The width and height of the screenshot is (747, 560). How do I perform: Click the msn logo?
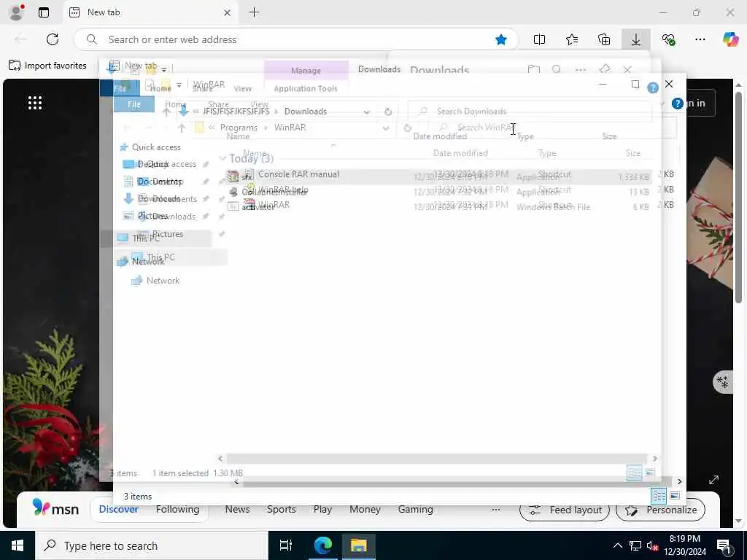(x=55, y=507)
